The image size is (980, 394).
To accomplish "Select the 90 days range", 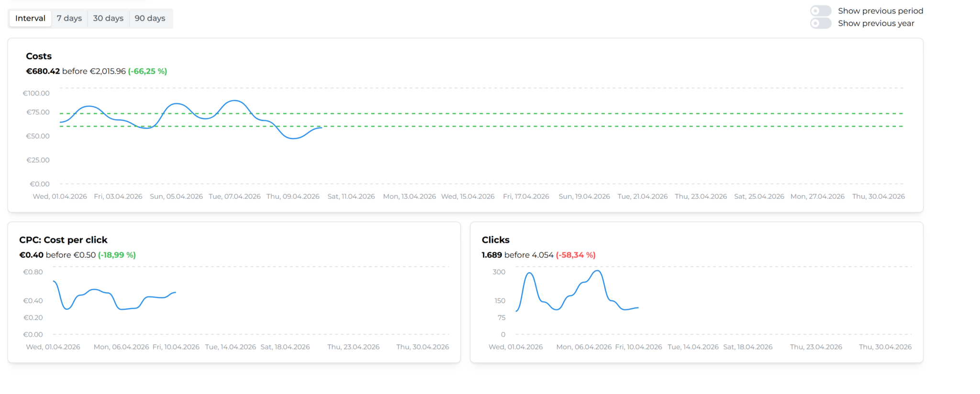I will click(150, 18).
